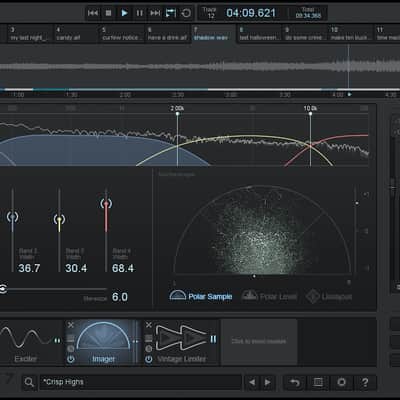Image resolution: width=400 pixels, height=400 pixels.
Task: Click the balance indicator dot below vectorscope
Action: click(x=254, y=276)
